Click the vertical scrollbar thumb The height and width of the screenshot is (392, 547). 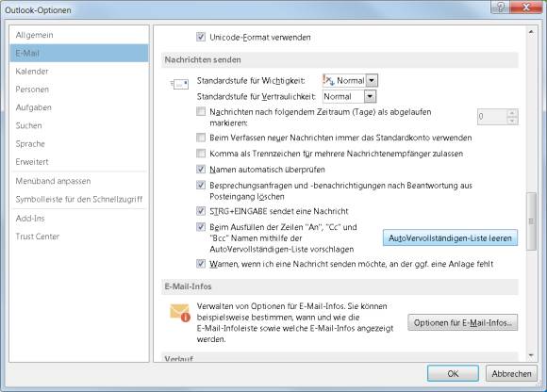531,220
